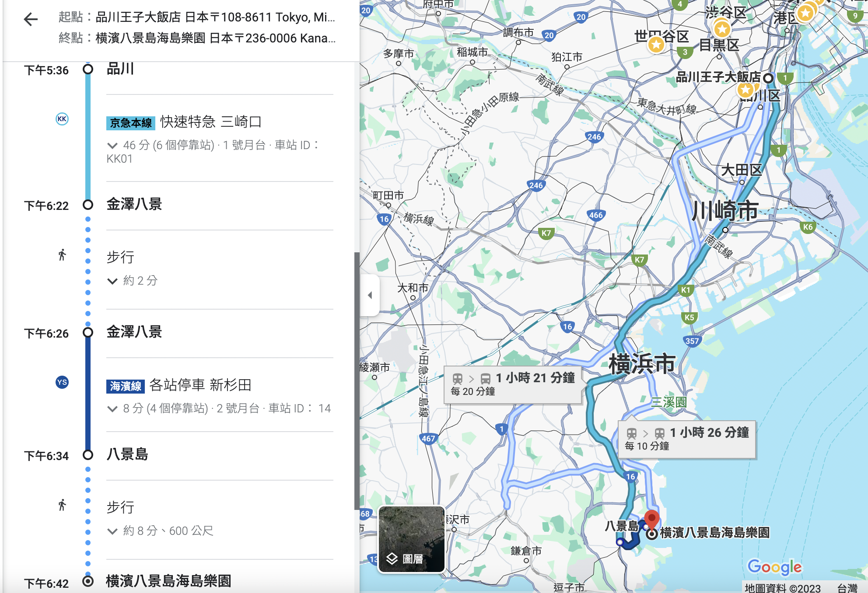Click the 八景島 station stop circle in itinerary

click(88, 455)
